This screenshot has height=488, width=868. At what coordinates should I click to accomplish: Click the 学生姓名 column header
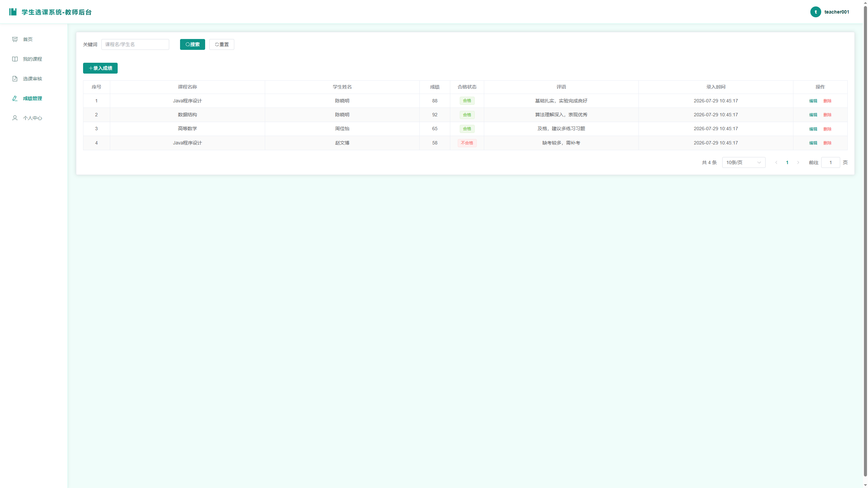point(342,87)
